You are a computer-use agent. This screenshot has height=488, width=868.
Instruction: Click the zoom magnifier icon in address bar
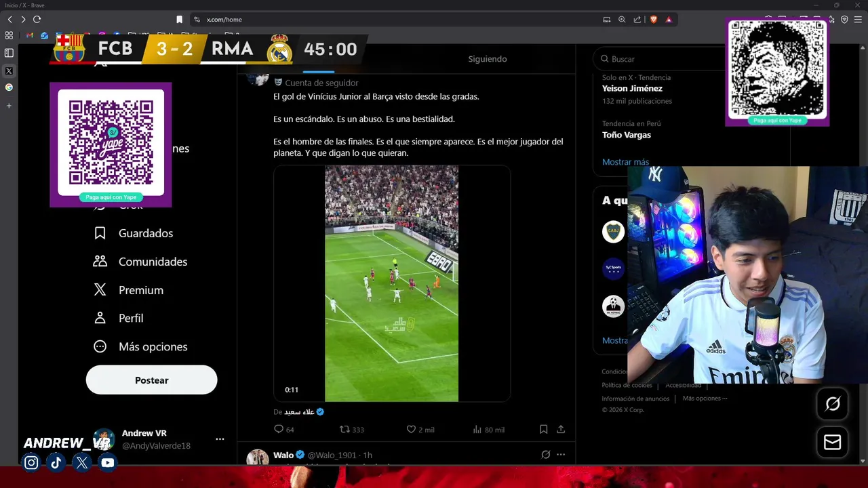click(622, 20)
